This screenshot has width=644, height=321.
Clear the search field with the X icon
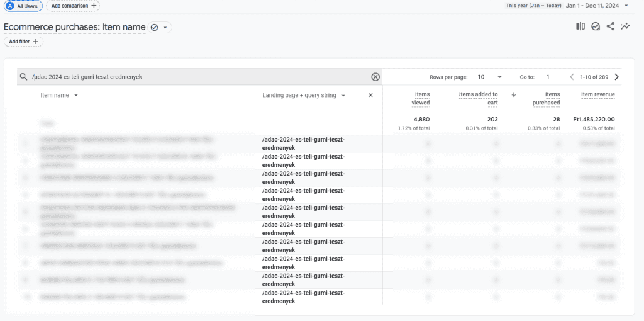375,77
